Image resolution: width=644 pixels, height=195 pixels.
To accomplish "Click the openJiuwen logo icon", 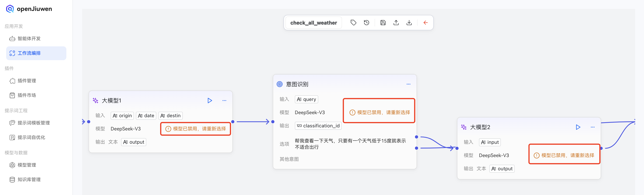I will [x=10, y=9].
